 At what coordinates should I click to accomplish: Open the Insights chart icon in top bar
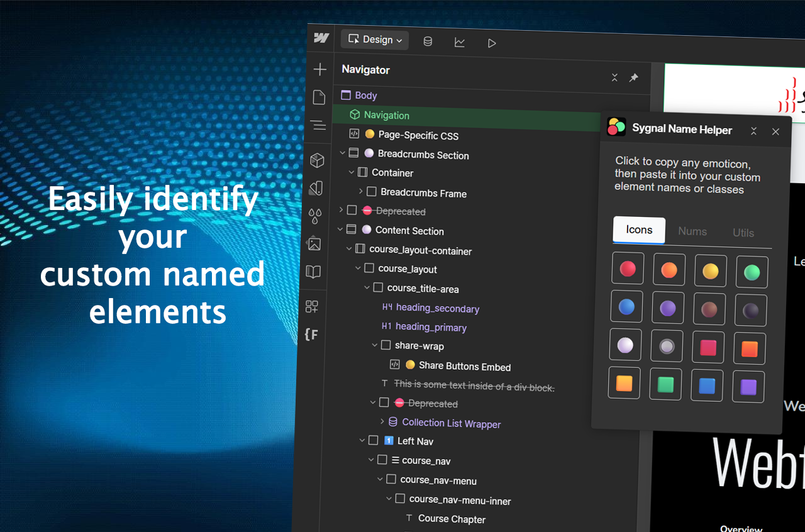(460, 42)
